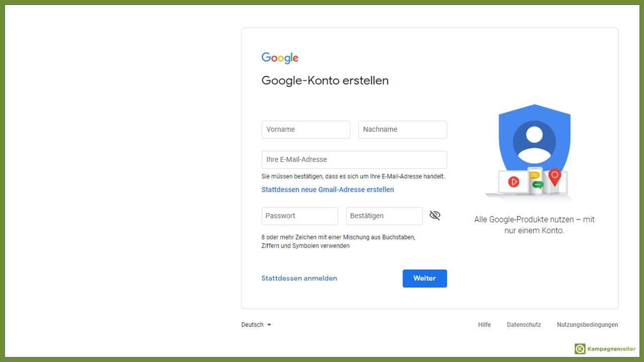Open the Nutzungsbedingungen link
The height and width of the screenshot is (362, 644).
click(x=587, y=325)
